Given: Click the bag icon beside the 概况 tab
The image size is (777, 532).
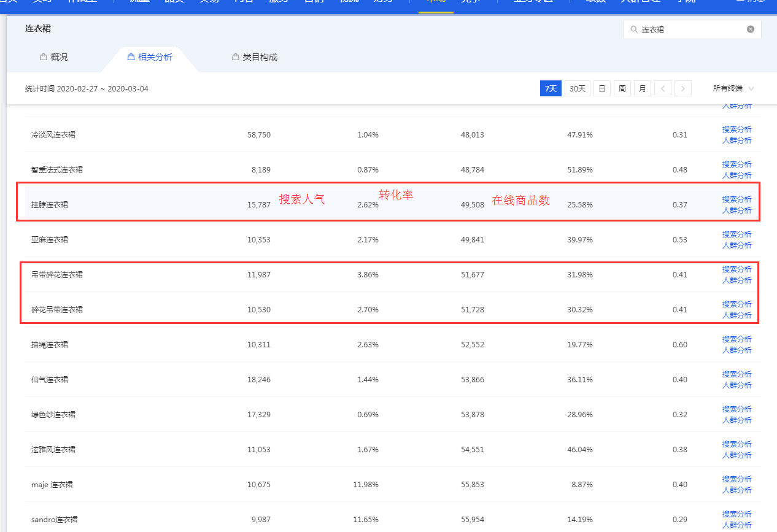Looking at the screenshot, I should point(43,57).
